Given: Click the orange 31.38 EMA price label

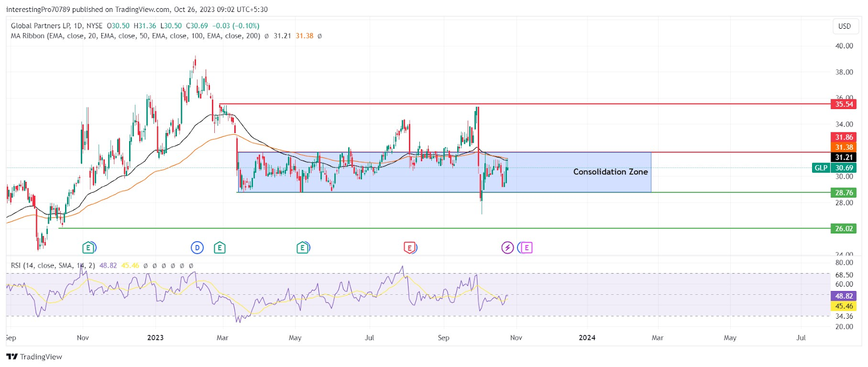Looking at the screenshot, I should click(844, 147).
